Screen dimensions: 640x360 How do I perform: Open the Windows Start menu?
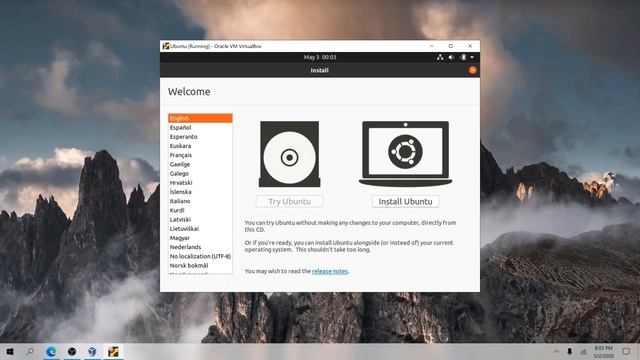click(10, 351)
